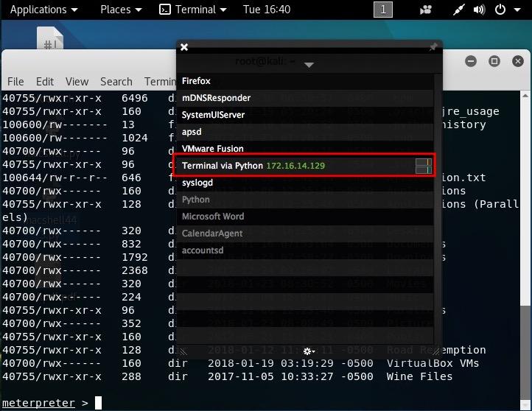Select Terminal via Python row
Viewport: 532px width, 411px height.
[x=304, y=166]
